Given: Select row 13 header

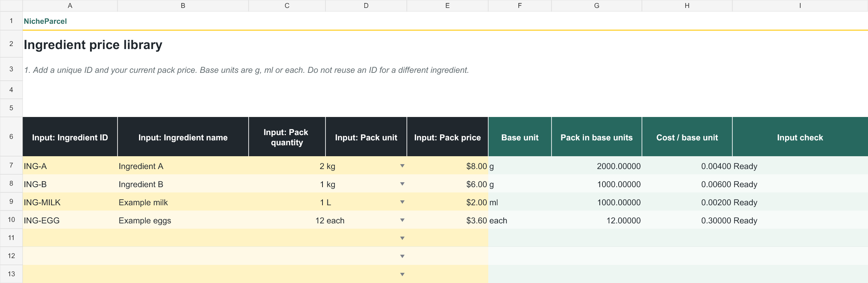Looking at the screenshot, I should pos(11,274).
